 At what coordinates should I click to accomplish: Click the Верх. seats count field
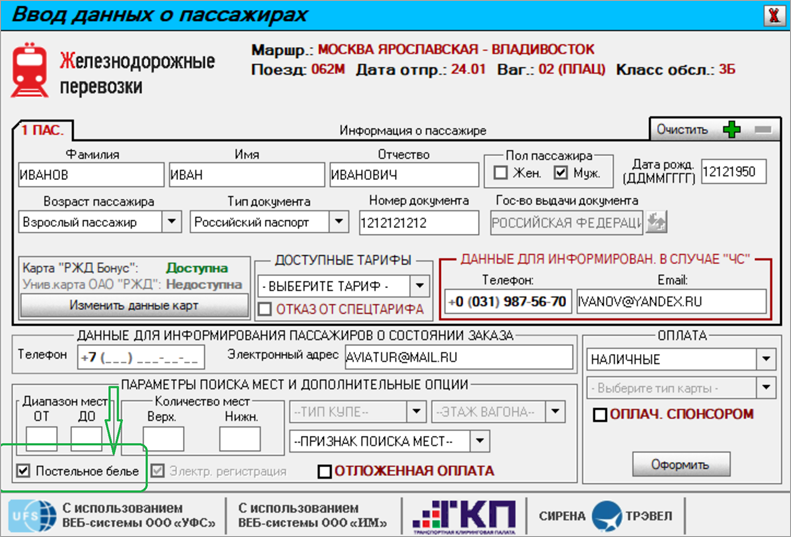pos(163,439)
